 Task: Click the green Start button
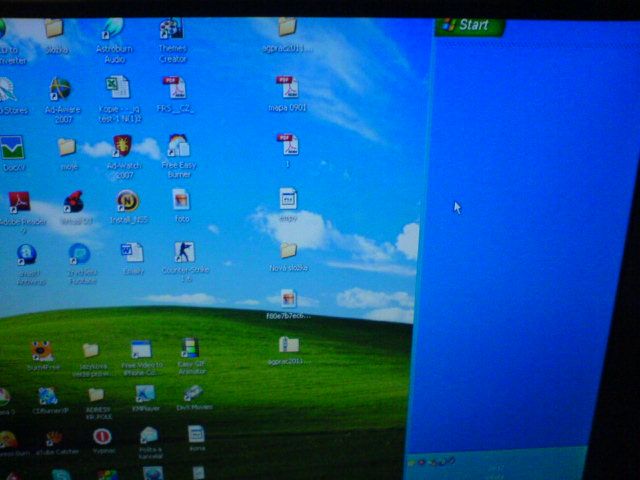pos(470,26)
